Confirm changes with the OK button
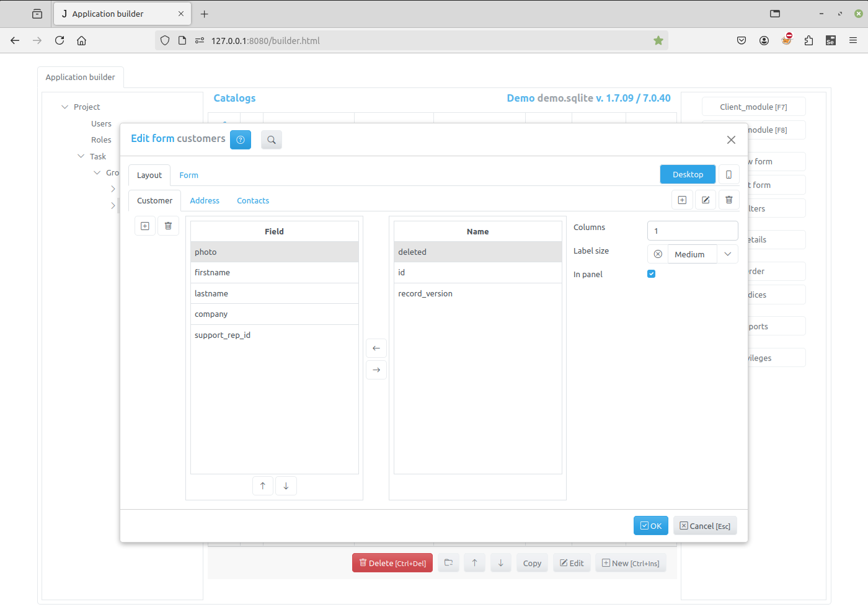 coord(651,525)
